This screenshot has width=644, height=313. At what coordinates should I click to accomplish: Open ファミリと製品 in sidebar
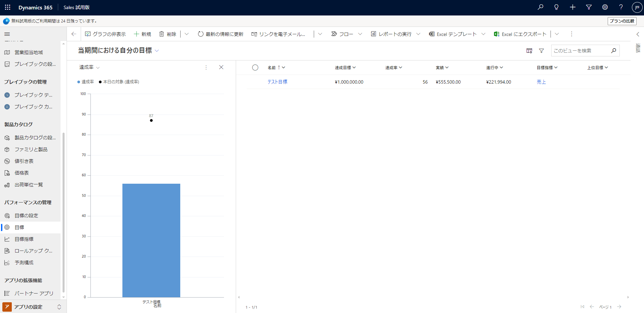(30, 149)
